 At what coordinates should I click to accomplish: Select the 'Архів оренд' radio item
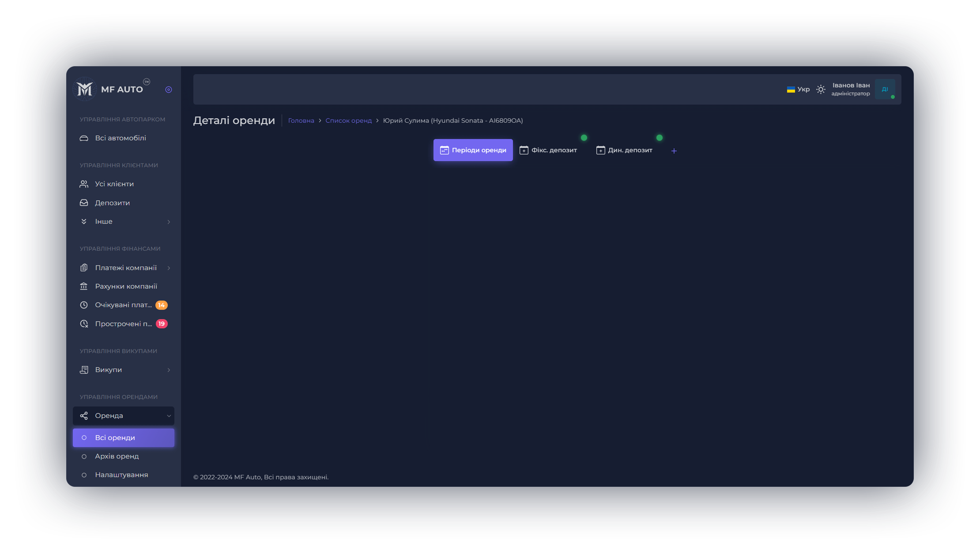click(116, 456)
